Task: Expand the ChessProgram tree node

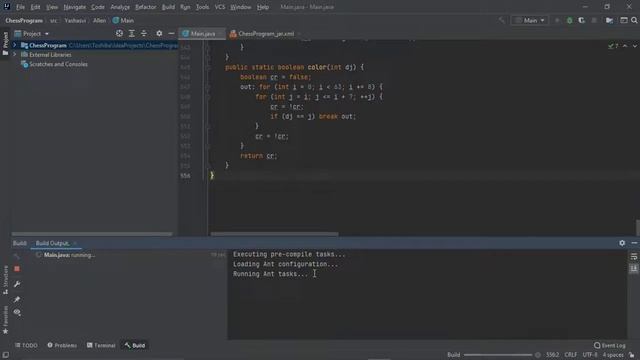Action: pyautogui.click(x=15, y=45)
